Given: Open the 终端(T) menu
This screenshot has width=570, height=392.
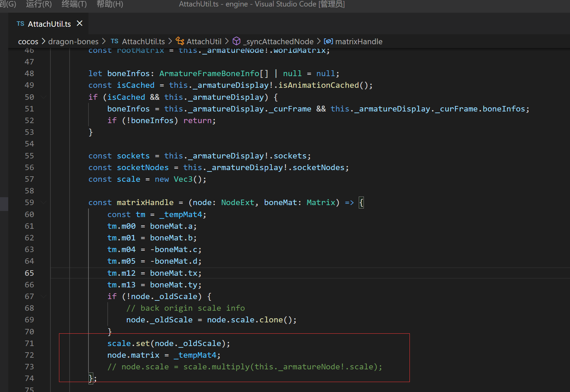Looking at the screenshot, I should click(x=74, y=4).
